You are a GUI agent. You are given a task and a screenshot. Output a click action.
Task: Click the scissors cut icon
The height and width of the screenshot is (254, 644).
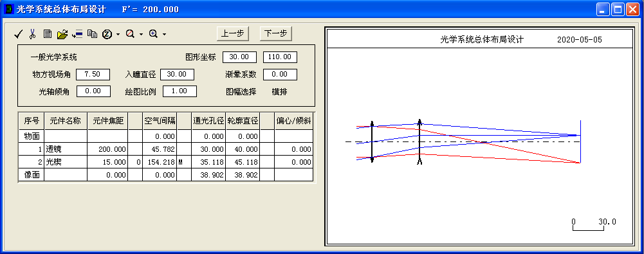(x=32, y=35)
